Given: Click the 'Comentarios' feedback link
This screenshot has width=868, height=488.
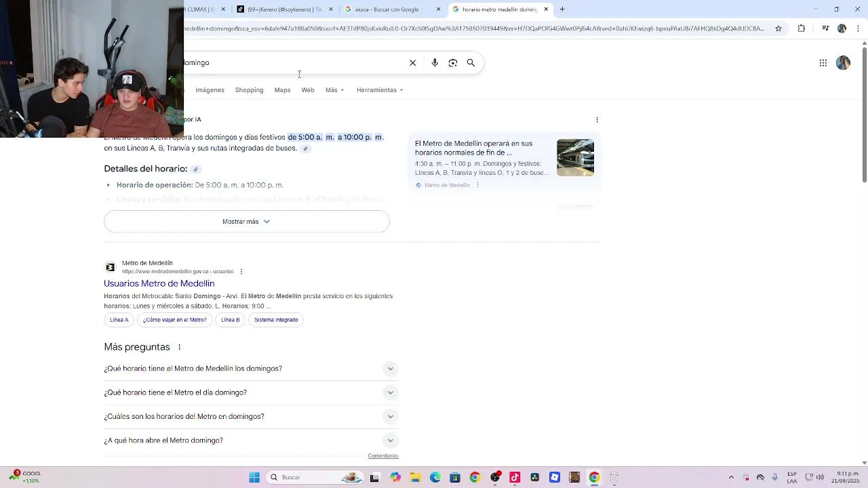Looking at the screenshot, I should tap(383, 456).
